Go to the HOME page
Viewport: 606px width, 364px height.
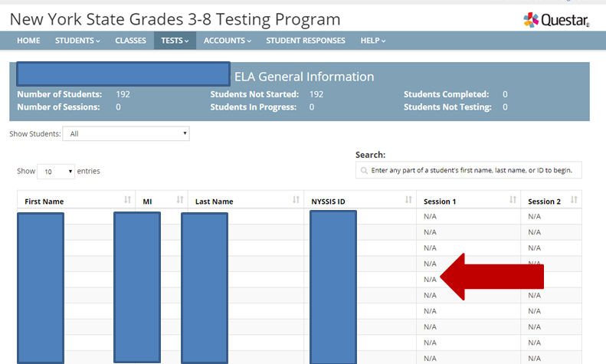pos(28,41)
